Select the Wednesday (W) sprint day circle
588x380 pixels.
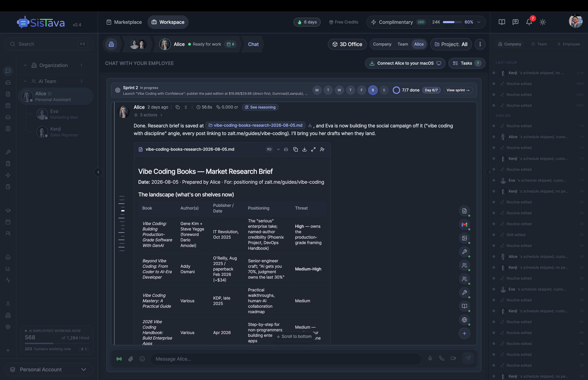[x=339, y=90]
